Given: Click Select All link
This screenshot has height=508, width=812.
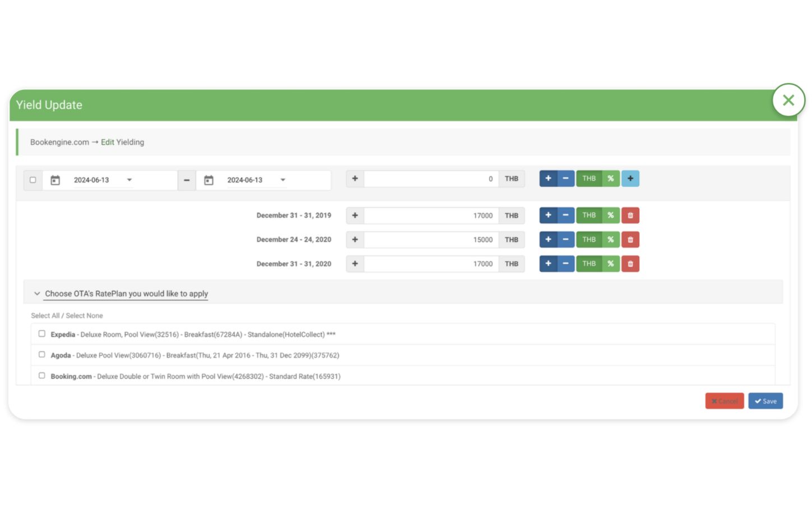Looking at the screenshot, I should click(45, 316).
